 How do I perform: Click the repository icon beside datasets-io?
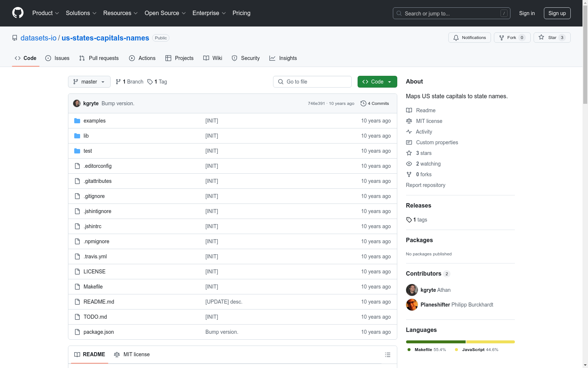[x=15, y=38]
